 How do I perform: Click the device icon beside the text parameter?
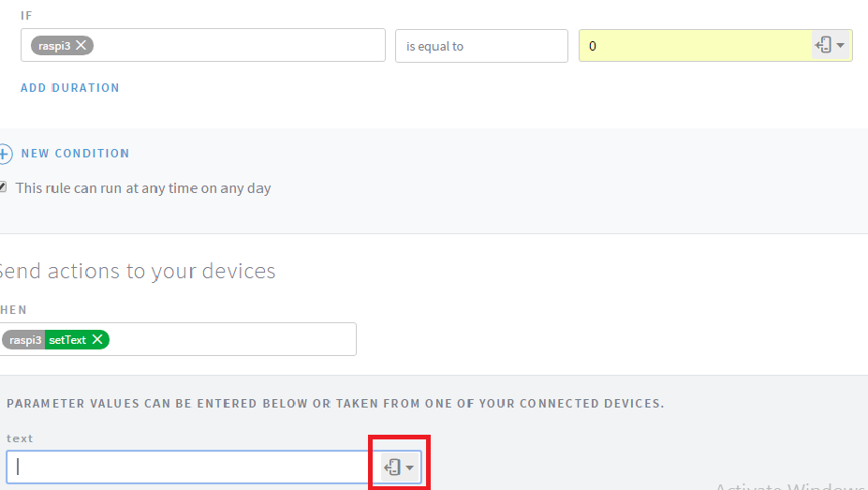tap(393, 467)
